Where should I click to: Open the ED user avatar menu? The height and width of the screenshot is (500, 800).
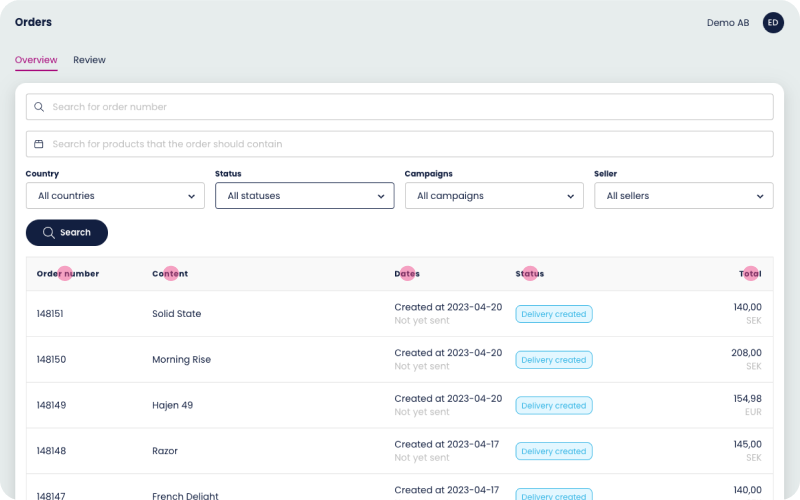coord(773,22)
